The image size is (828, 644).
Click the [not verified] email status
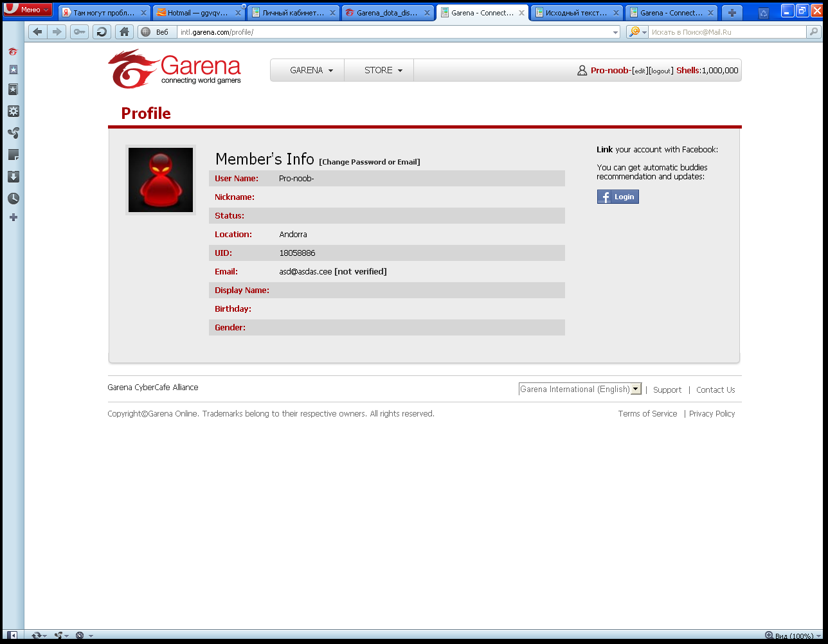pyautogui.click(x=361, y=272)
